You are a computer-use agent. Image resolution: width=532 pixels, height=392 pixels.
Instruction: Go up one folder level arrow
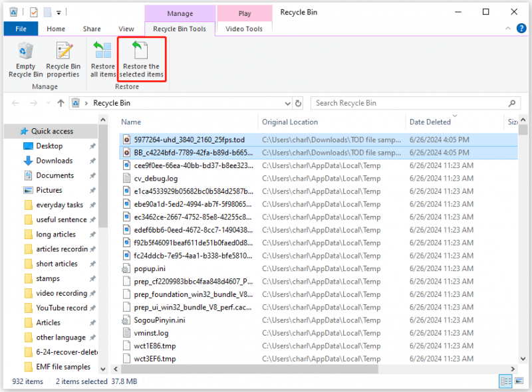point(61,103)
